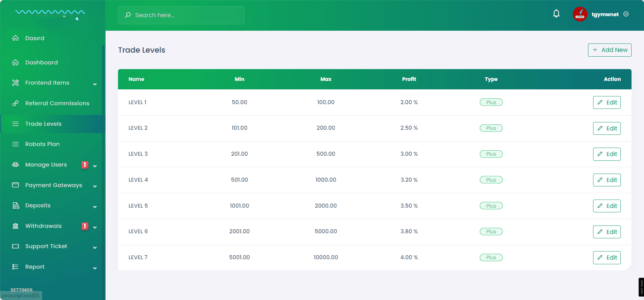Click the Deposits document icon

coord(16,206)
